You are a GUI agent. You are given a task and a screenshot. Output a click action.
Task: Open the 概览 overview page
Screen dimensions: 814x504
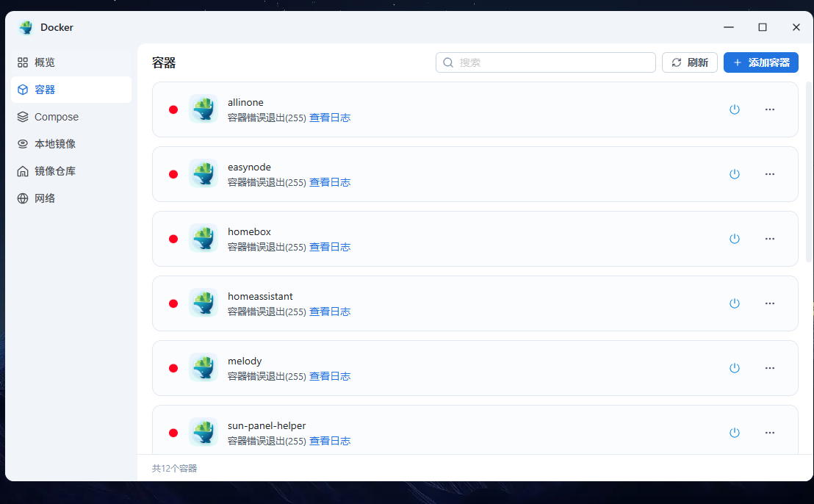tap(71, 62)
